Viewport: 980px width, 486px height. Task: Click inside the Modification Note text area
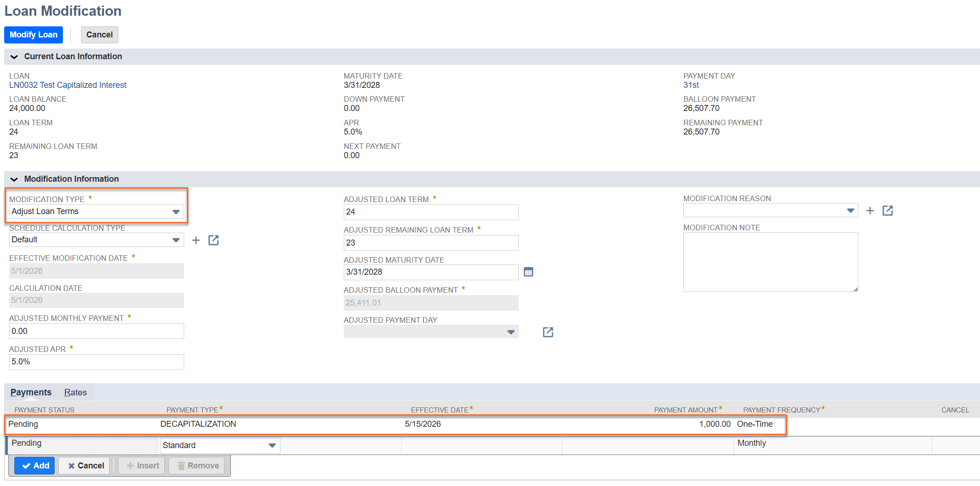point(770,262)
